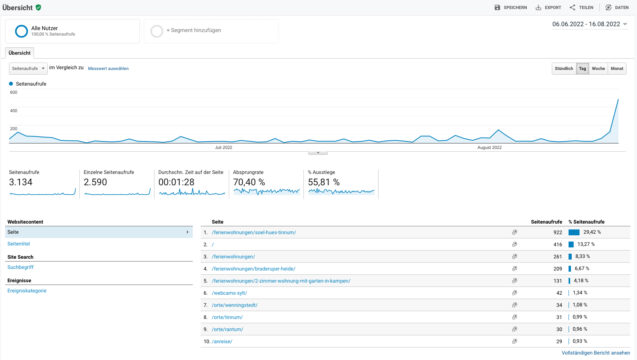Screen dimensions: 637x360
Task: Switch chart granularity to Monat
Action: click(617, 69)
